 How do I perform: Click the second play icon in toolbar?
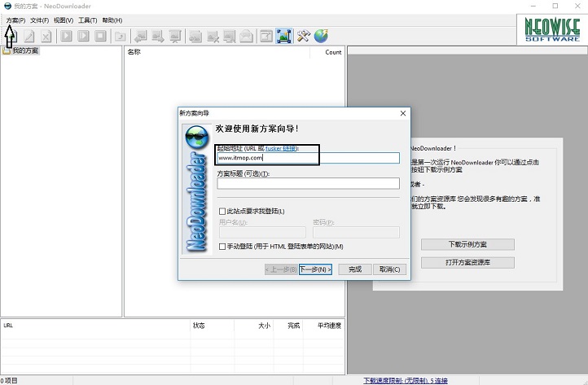(x=83, y=36)
